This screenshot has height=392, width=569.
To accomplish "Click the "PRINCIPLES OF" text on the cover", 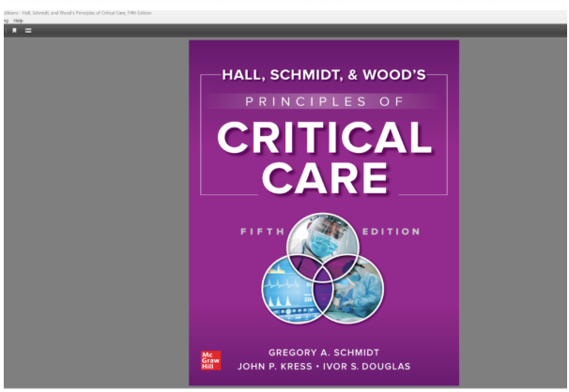I will (325, 101).
